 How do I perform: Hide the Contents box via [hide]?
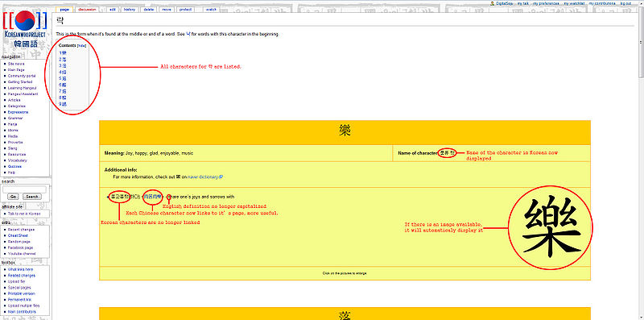82,46
